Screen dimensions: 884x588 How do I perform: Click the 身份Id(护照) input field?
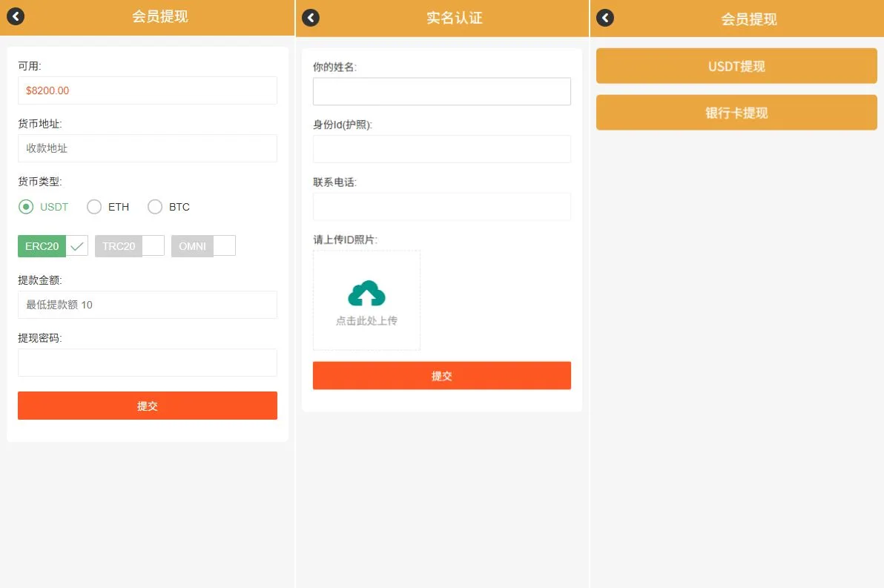coord(441,149)
